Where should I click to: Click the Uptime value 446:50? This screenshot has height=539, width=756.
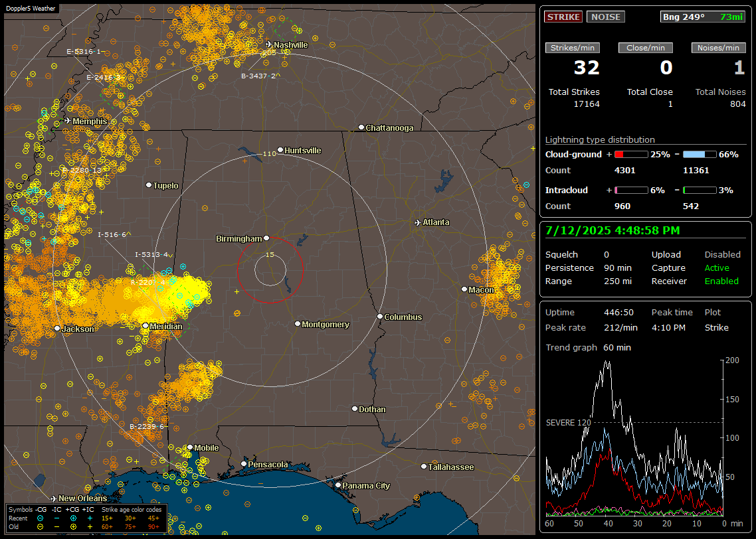coord(618,312)
